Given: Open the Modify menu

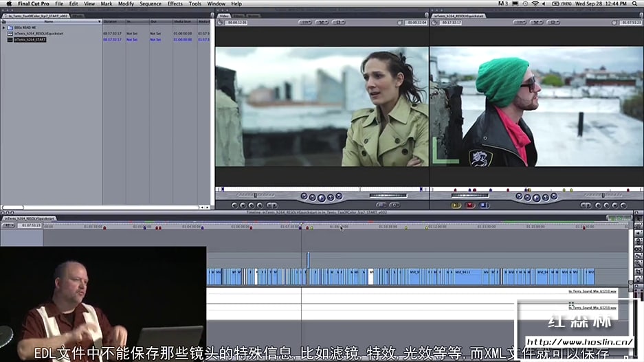Looking at the screenshot, I should coord(126,3).
